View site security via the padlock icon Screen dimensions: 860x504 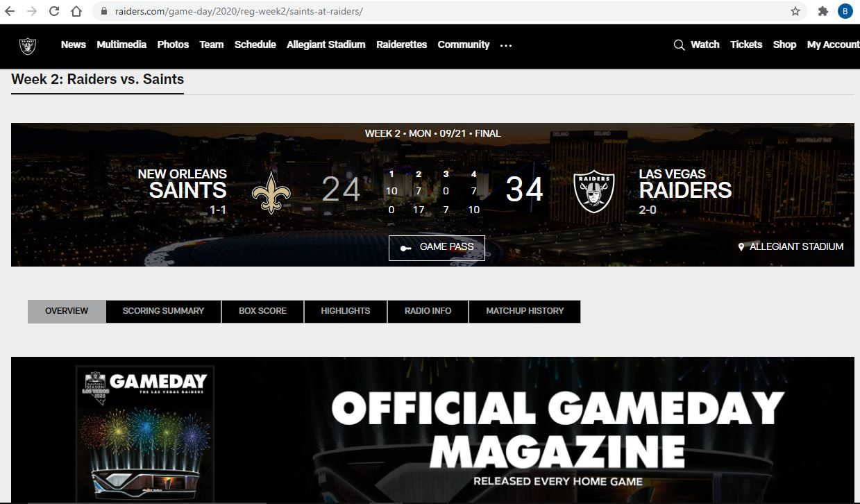coord(104,11)
